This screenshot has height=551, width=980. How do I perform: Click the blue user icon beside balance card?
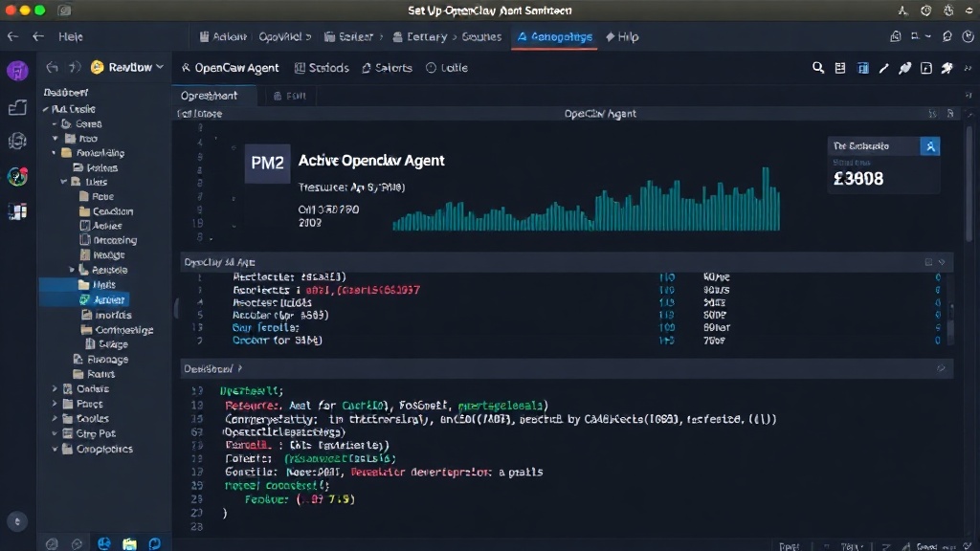(x=930, y=146)
